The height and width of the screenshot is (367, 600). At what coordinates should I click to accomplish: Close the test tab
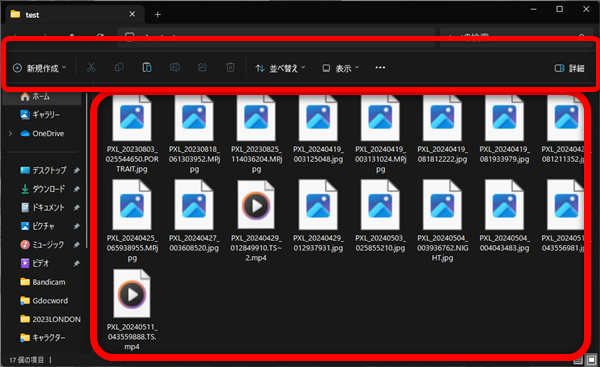pos(132,14)
